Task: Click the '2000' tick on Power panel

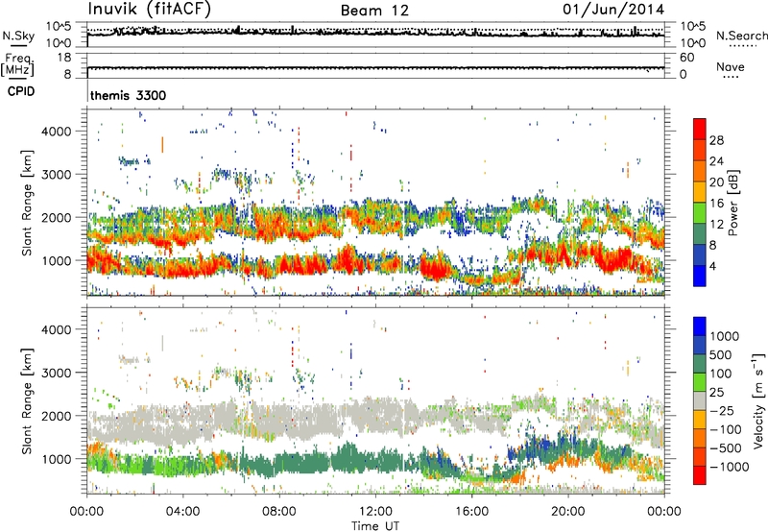Action: (56, 217)
